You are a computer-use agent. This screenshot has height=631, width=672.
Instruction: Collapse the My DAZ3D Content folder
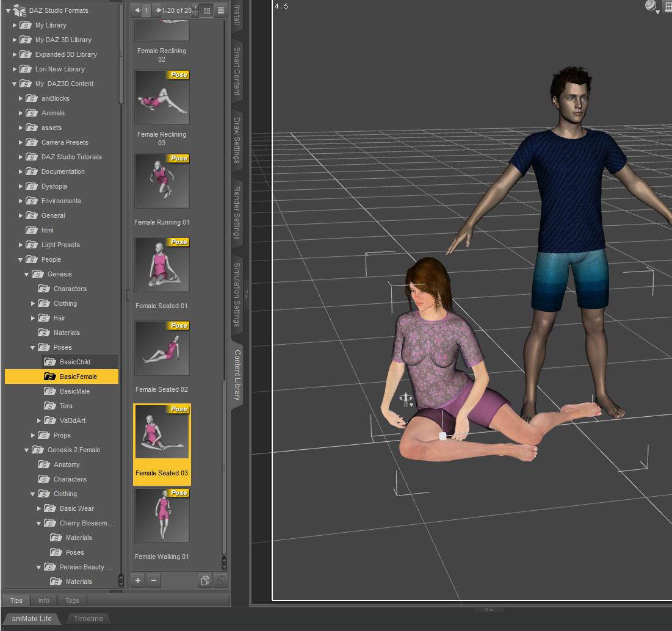(x=15, y=84)
